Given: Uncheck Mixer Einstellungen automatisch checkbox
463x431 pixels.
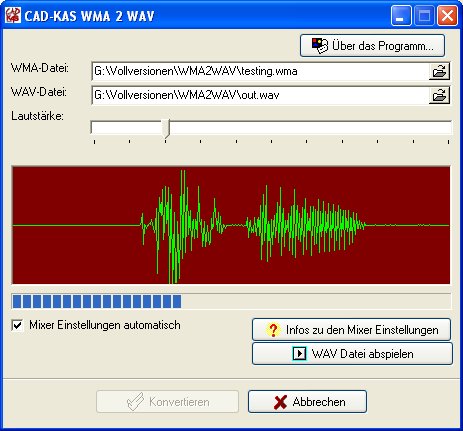Looking at the screenshot, I should (x=18, y=325).
